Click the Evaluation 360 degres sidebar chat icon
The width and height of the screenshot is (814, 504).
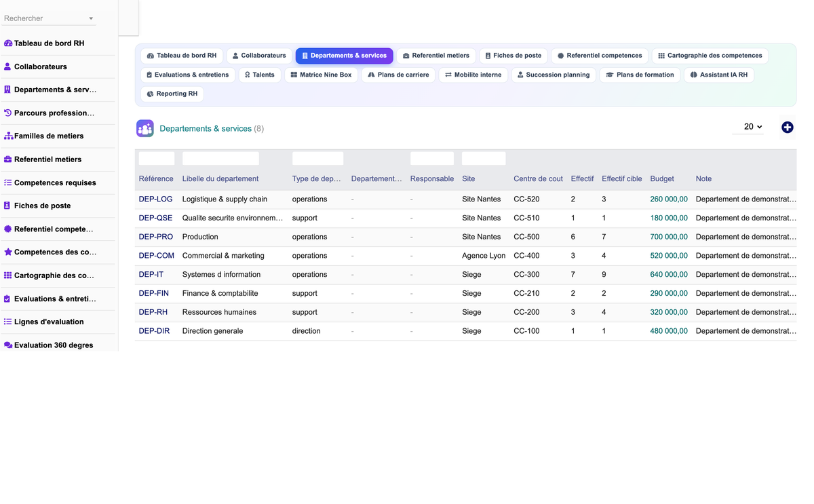pyautogui.click(x=8, y=345)
